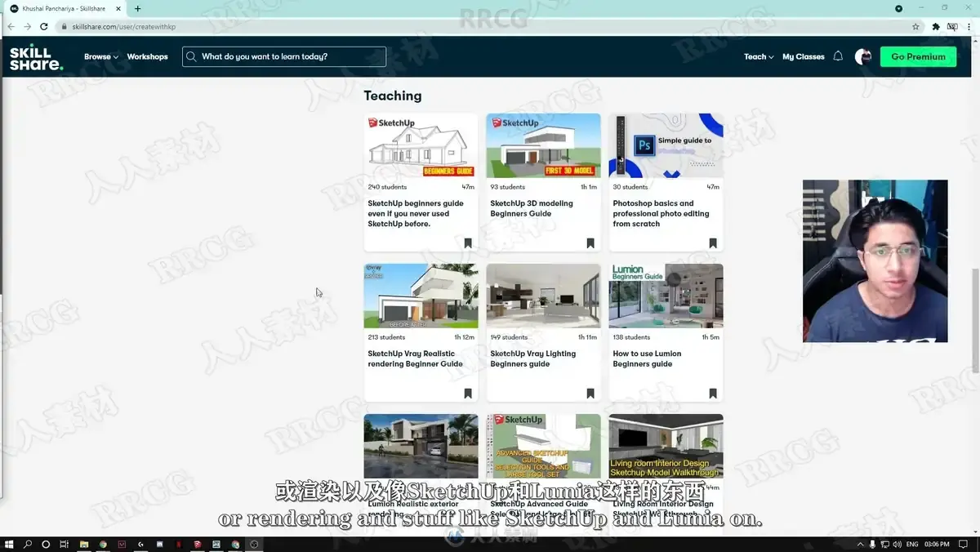
Task: Open 'SketchUp beginners guide even if you never' title
Action: 416,213
